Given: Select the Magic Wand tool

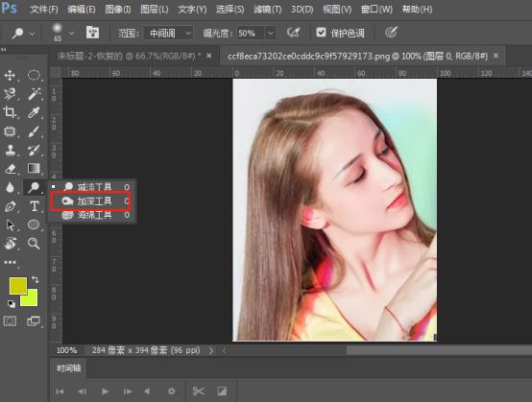Looking at the screenshot, I should pyautogui.click(x=34, y=94).
